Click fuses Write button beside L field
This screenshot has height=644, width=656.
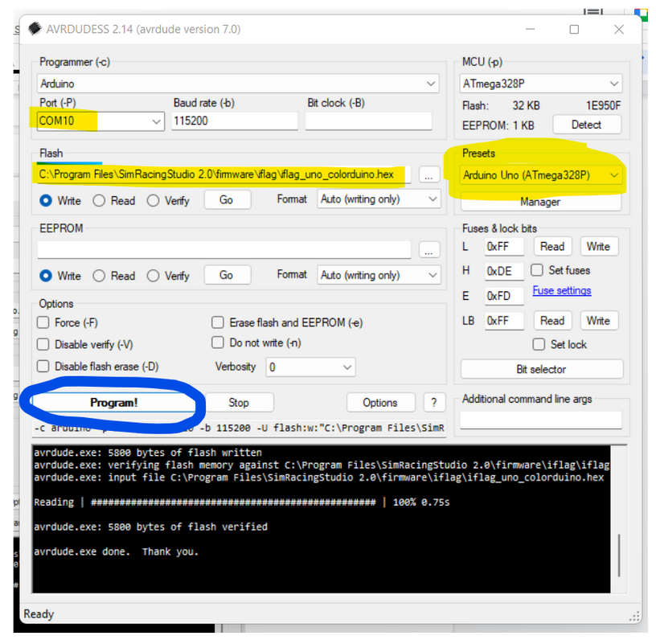[x=599, y=247]
